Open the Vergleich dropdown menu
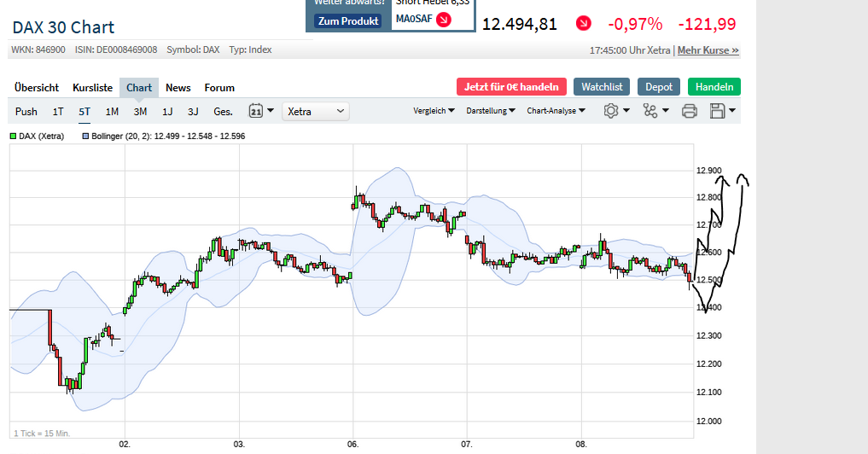 pos(434,111)
